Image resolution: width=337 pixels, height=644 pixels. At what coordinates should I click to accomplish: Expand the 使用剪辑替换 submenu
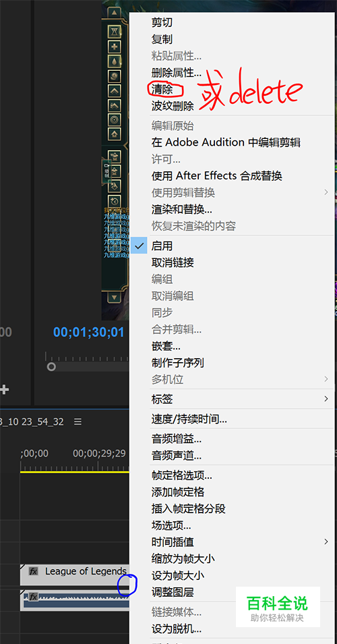326,192
